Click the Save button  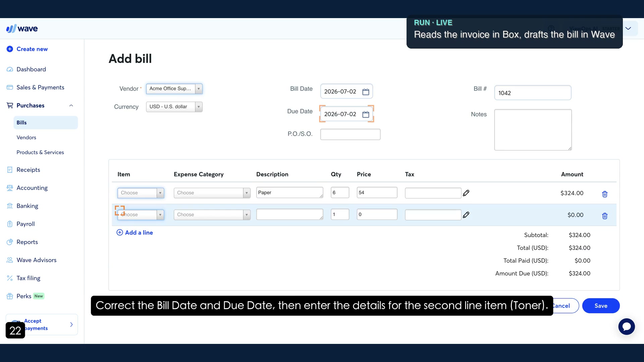pos(601,306)
